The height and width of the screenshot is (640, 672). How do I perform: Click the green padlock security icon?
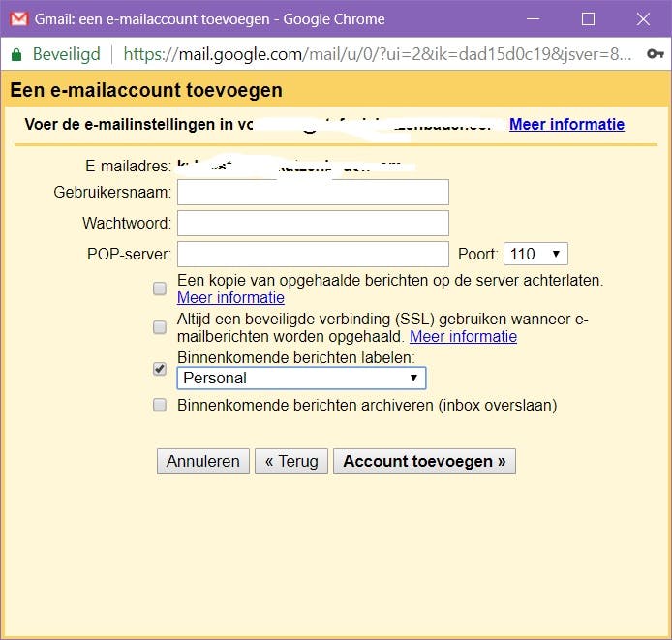(16, 54)
